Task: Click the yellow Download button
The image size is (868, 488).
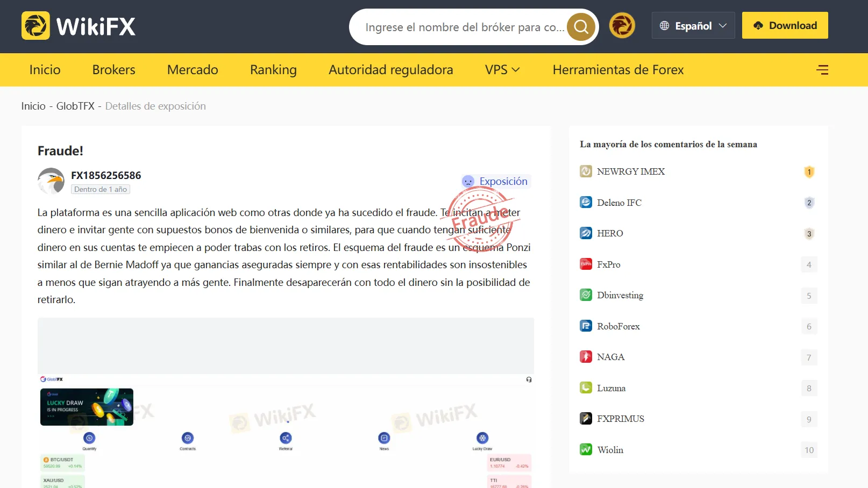Action: pos(785,25)
